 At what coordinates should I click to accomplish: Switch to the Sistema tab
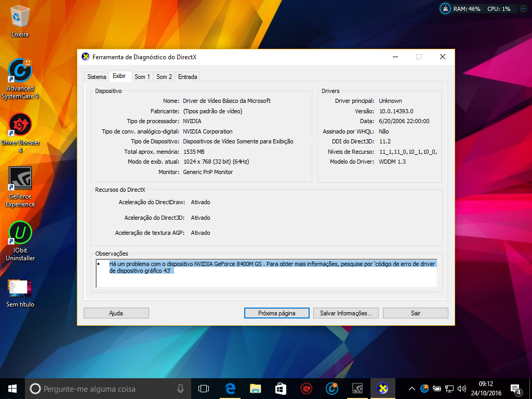point(97,77)
